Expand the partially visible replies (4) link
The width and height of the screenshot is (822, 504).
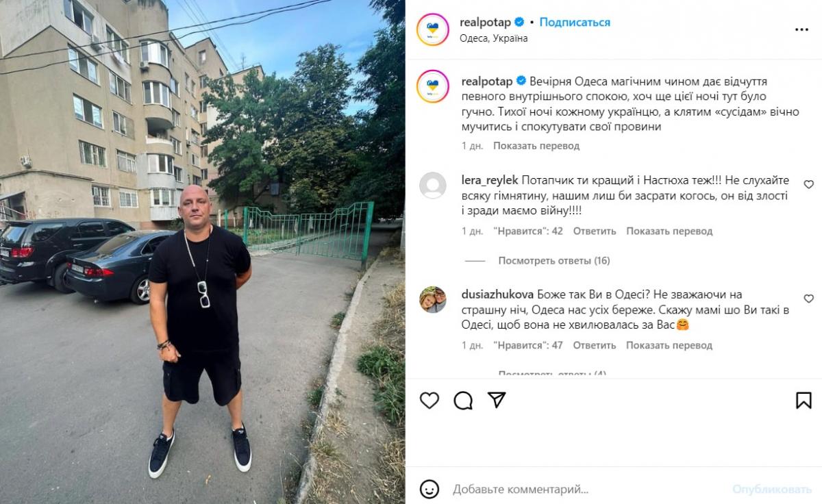[552, 374]
